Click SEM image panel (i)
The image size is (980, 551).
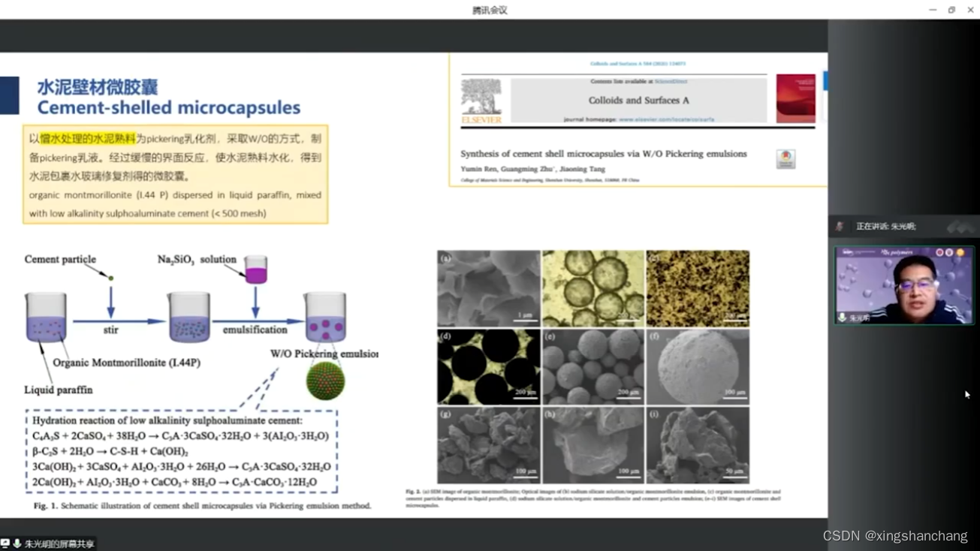click(698, 446)
